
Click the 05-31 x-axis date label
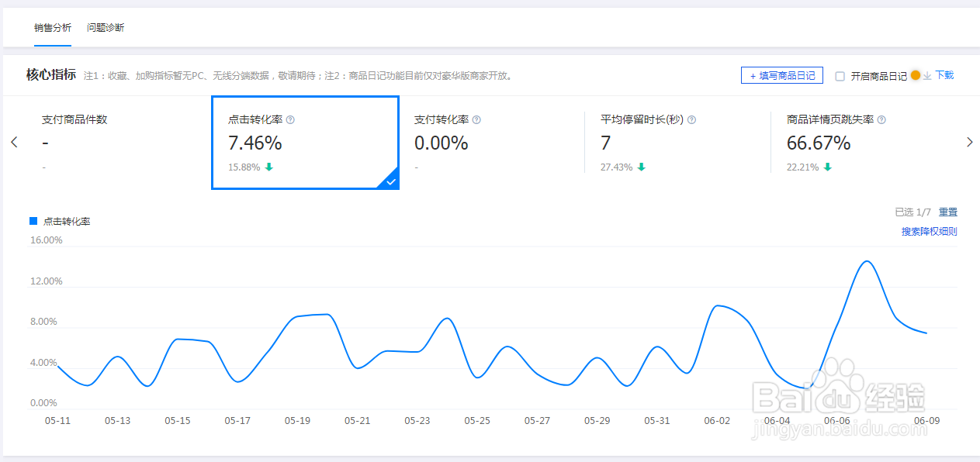click(657, 421)
